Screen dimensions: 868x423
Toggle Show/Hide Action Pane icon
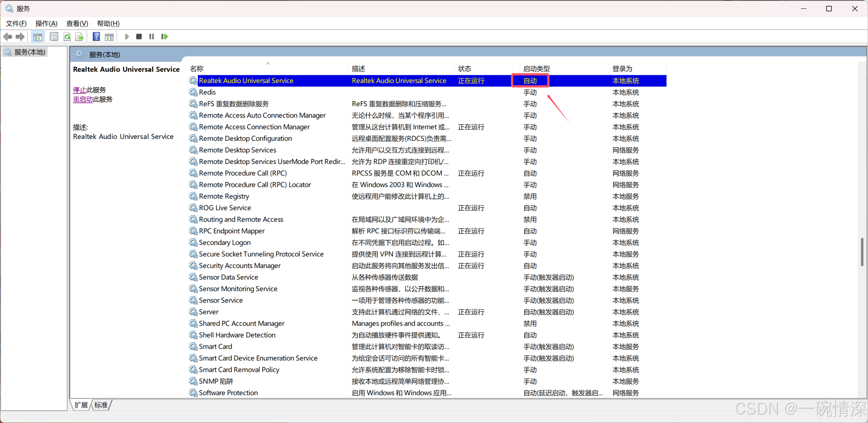(109, 37)
